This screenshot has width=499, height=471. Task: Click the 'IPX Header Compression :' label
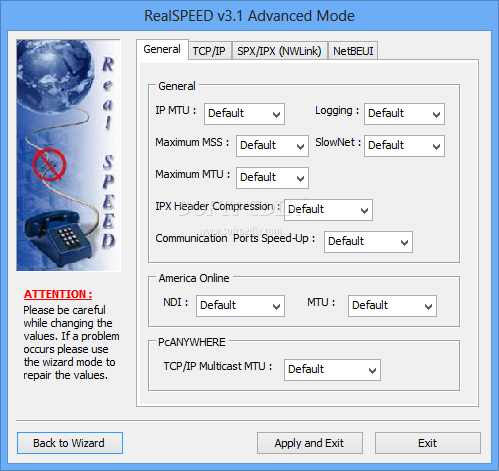pyautogui.click(x=218, y=206)
